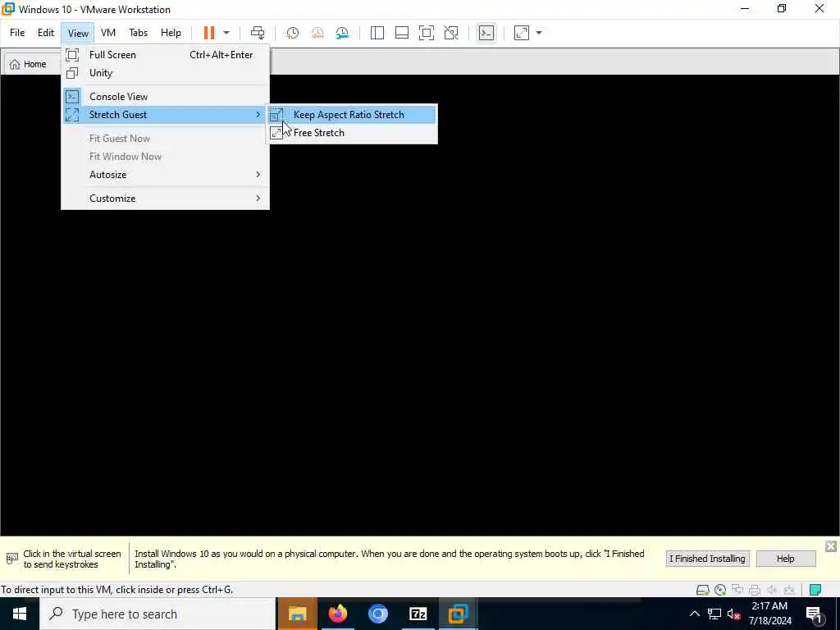Revert to snapshot toolbar icon
The image size is (840, 630).
tap(317, 33)
